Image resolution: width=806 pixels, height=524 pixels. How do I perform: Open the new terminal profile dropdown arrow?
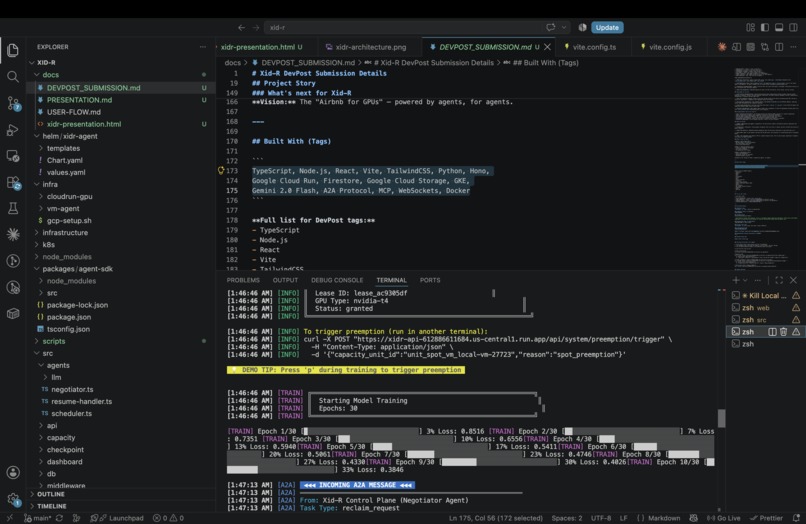pyautogui.click(x=745, y=280)
